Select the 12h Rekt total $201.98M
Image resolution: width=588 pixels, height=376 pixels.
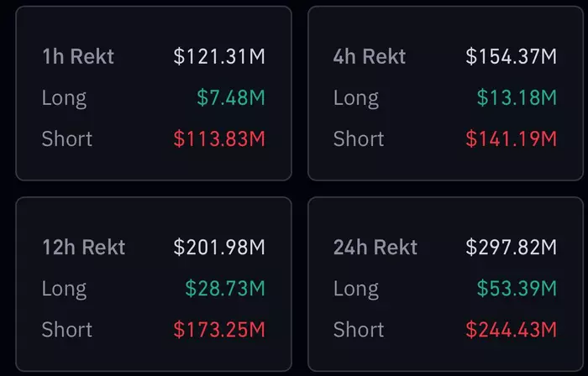219,248
